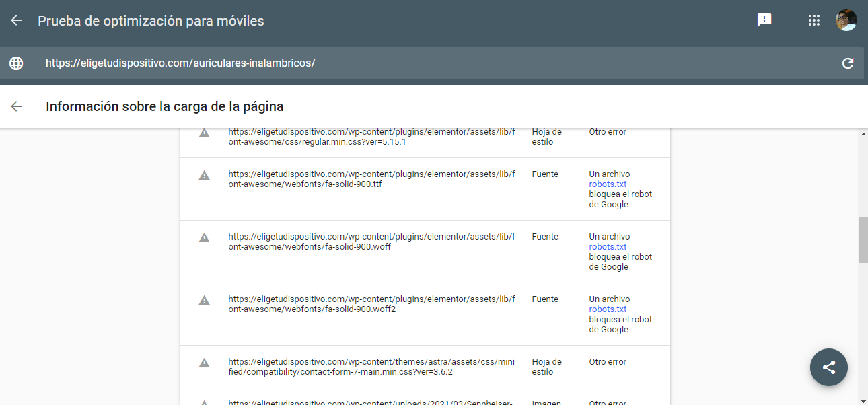Click 'Fuente' type in fa-solid-900.woff row

click(545, 237)
